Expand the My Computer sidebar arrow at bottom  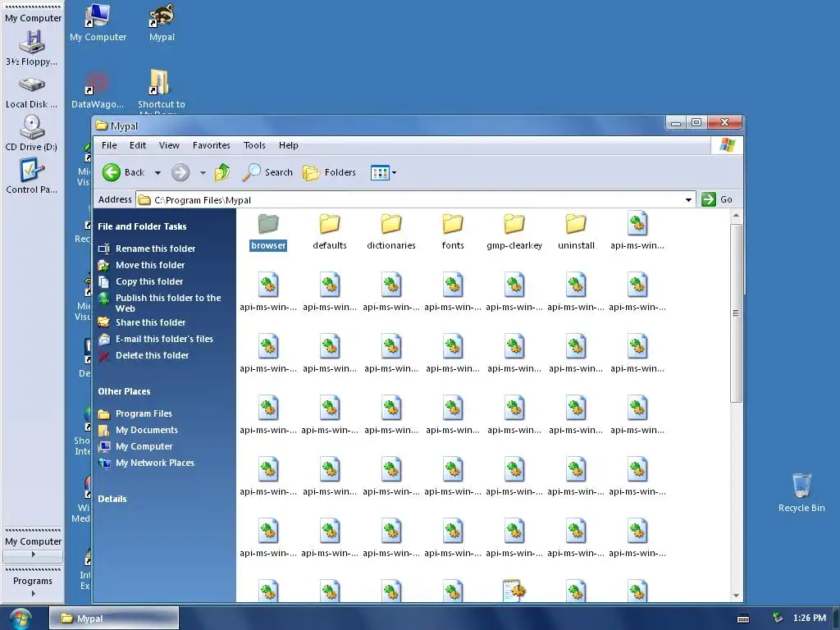point(33,555)
